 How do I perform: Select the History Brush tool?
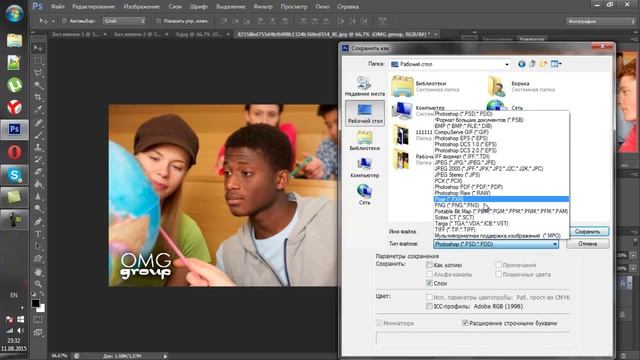tap(38, 159)
